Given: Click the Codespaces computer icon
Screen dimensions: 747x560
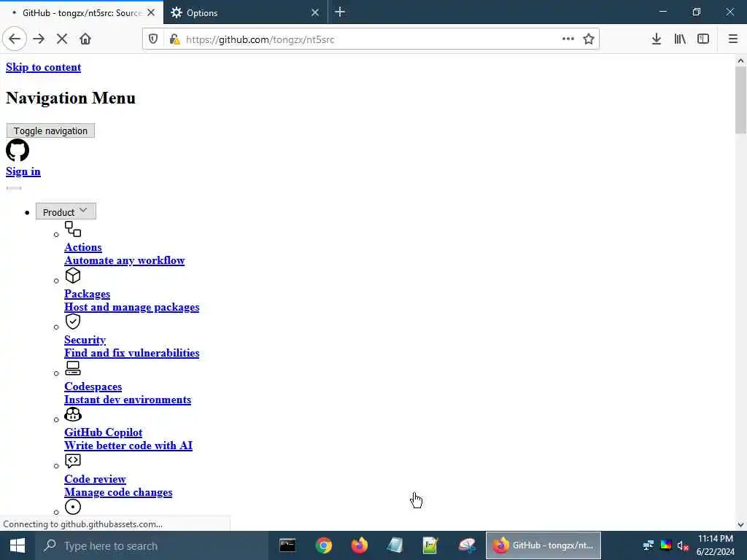Looking at the screenshot, I should (x=73, y=368).
